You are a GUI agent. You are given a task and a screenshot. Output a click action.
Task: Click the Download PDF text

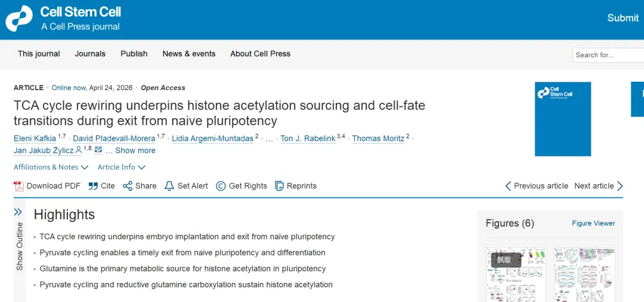click(x=54, y=186)
